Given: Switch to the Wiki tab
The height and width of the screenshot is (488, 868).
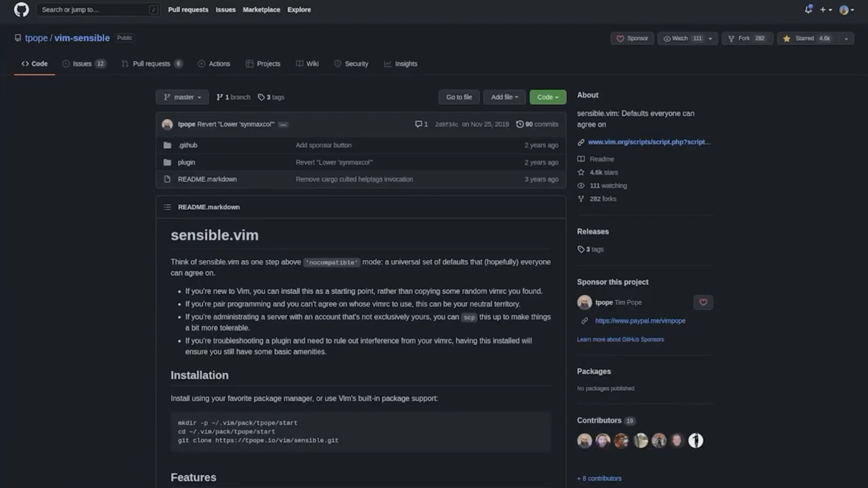Looking at the screenshot, I should click(307, 64).
